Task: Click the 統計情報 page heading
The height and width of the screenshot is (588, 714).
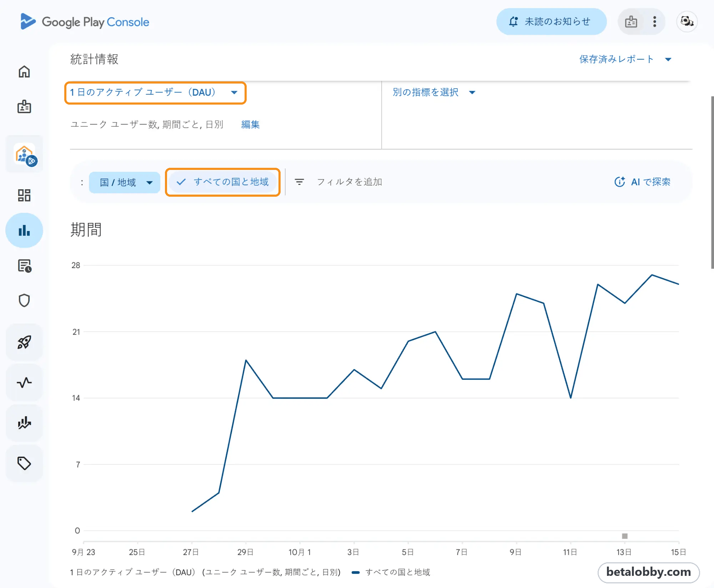Action: click(x=94, y=59)
